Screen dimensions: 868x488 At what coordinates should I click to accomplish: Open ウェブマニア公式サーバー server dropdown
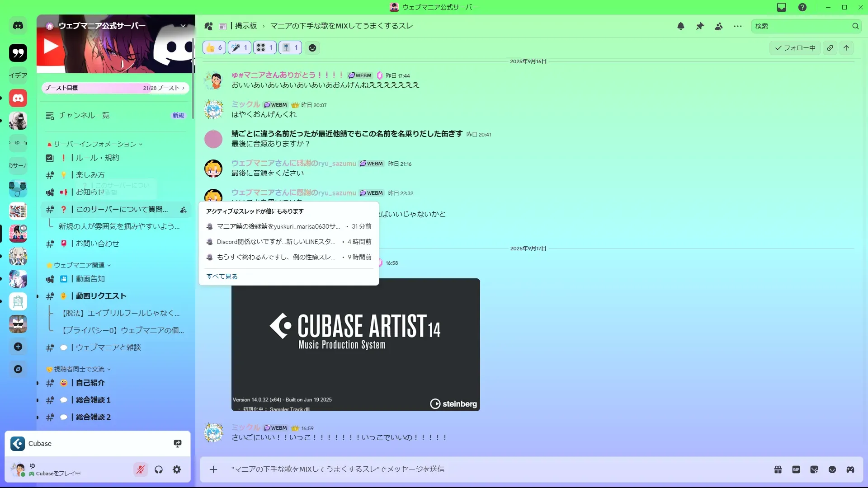tap(183, 26)
